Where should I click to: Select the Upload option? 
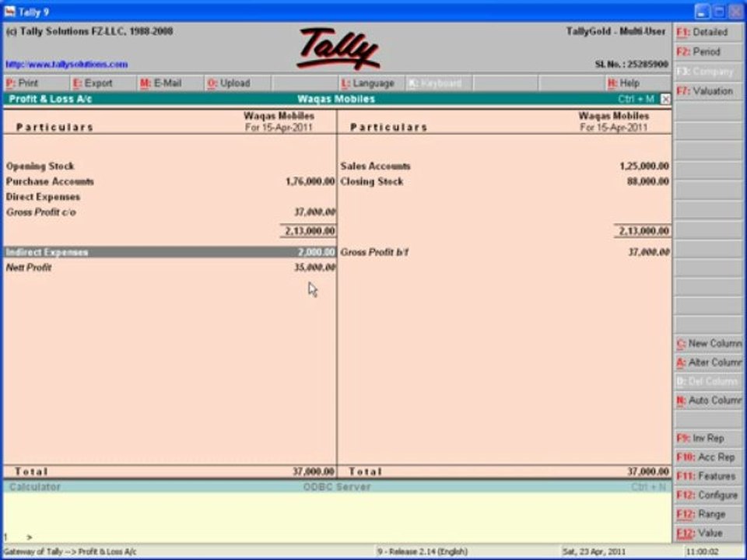point(237,83)
